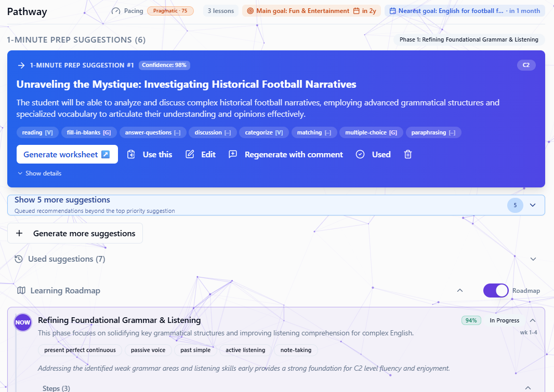Click the Regenerate with comment icon
Image resolution: width=554 pixels, height=392 pixels.
(232, 154)
